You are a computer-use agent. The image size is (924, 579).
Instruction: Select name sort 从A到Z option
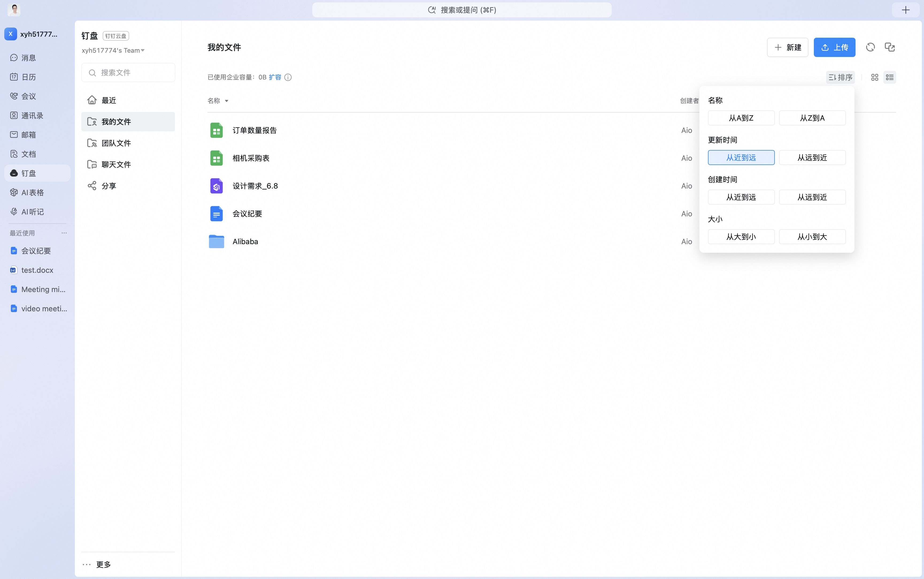tap(741, 118)
